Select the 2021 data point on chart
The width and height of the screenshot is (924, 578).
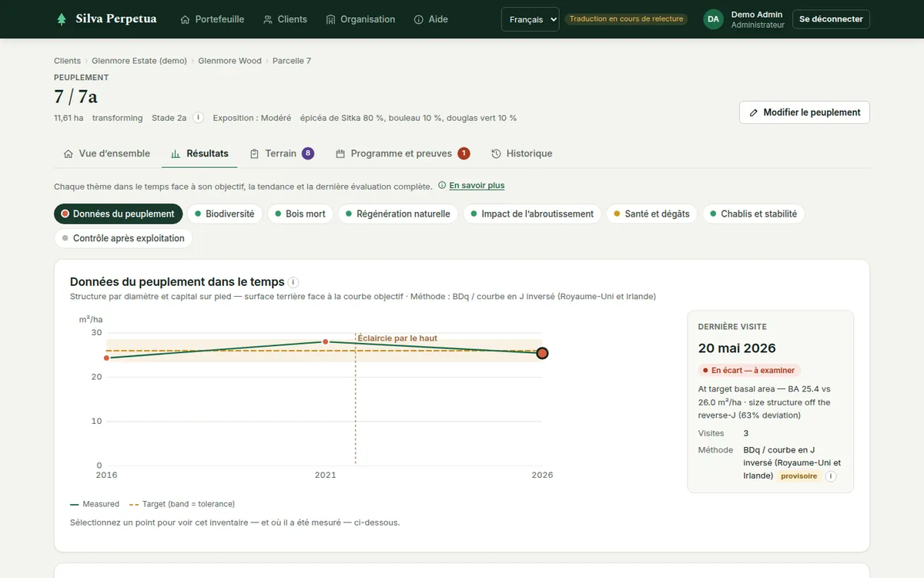point(325,341)
